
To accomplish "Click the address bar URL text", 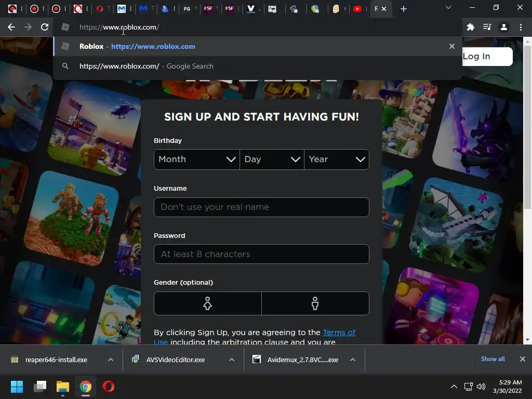I will [119, 27].
